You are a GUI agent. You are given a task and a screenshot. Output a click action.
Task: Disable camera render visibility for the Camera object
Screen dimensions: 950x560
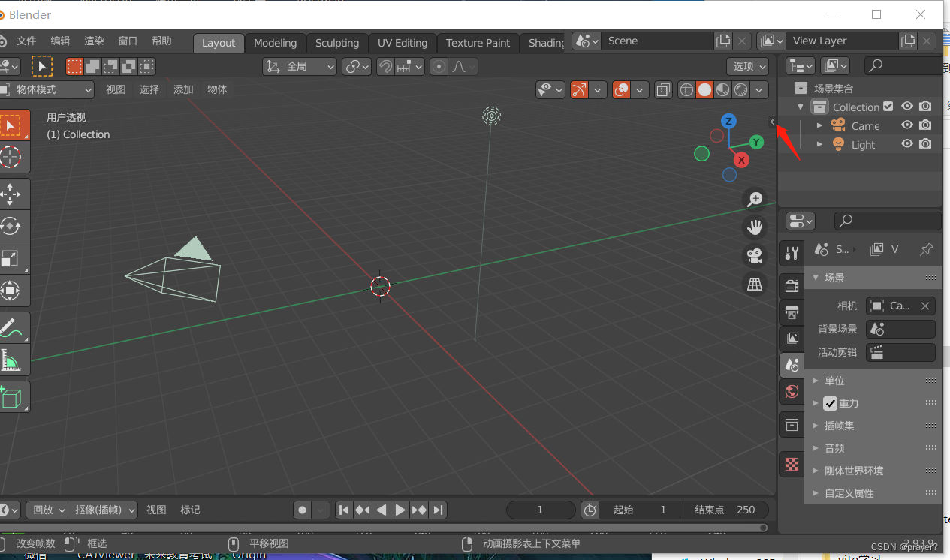point(925,125)
